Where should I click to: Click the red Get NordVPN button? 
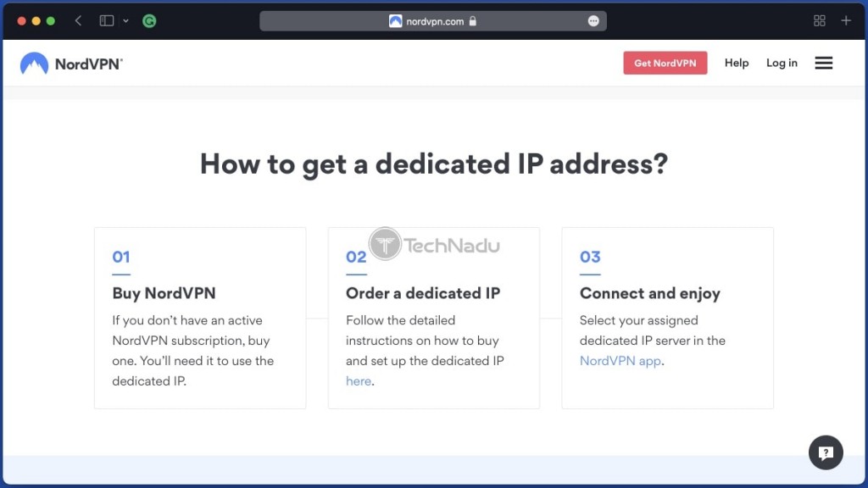coord(665,63)
